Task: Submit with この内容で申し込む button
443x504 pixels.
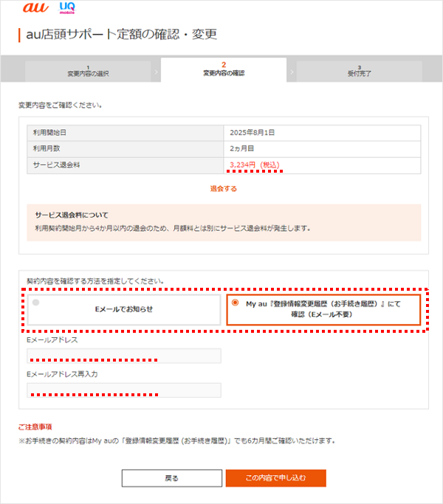Action: (275, 478)
